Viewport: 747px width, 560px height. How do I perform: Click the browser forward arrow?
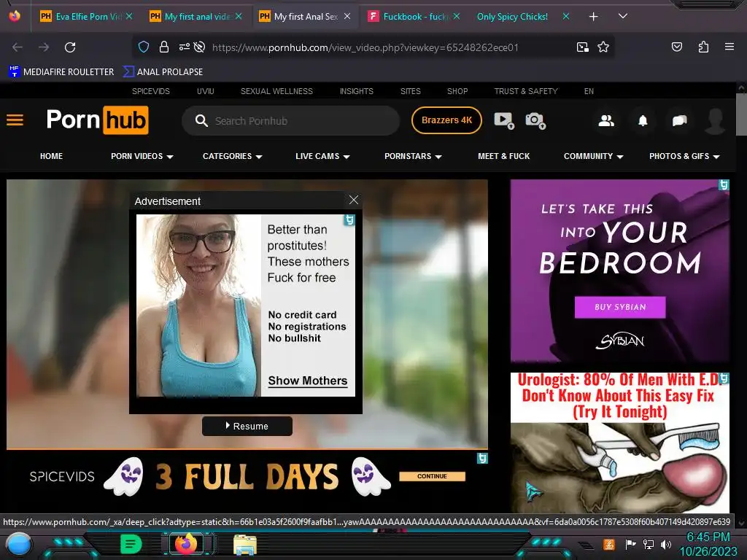point(44,47)
